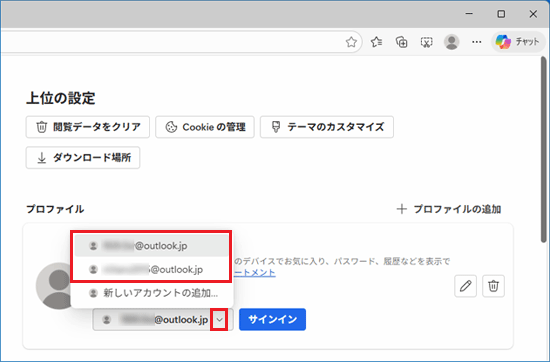Select the second @outlook.jp account in list

[152, 269]
